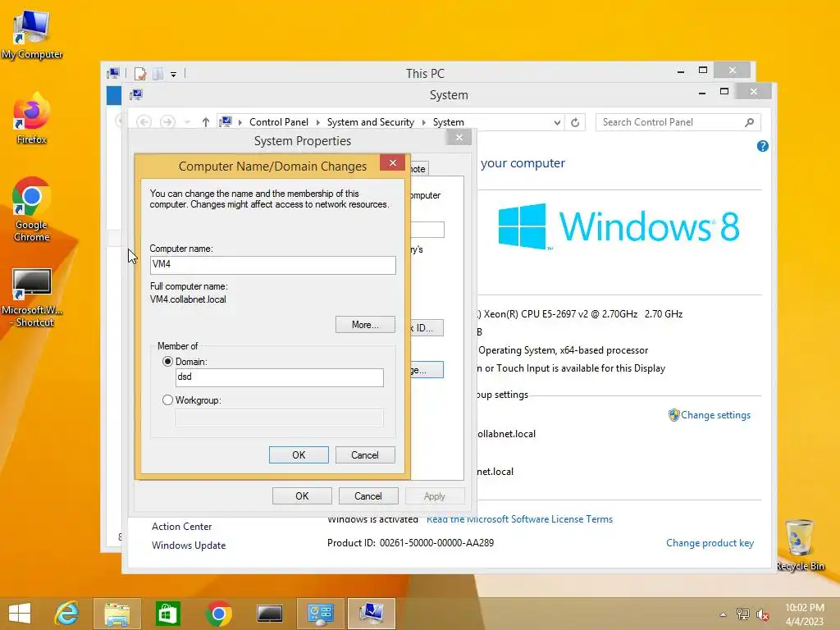Close the System Properties window
The width and height of the screenshot is (840, 630).
pos(459,138)
